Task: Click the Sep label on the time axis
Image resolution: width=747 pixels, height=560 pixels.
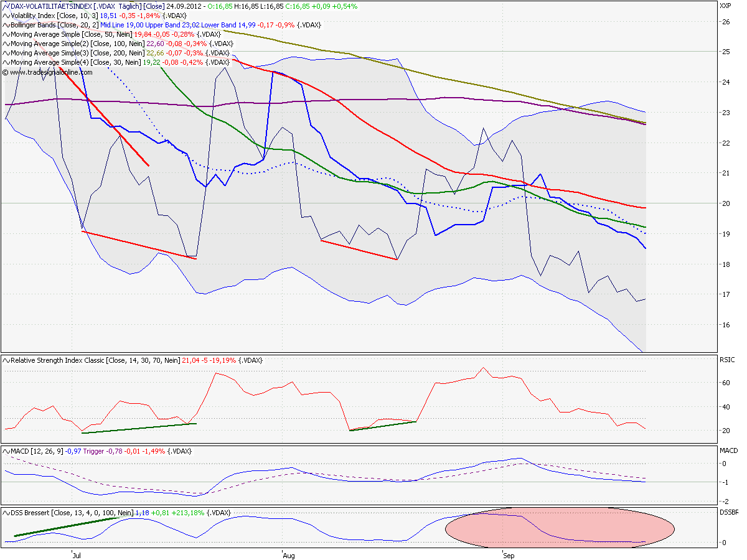Action: pyautogui.click(x=507, y=556)
